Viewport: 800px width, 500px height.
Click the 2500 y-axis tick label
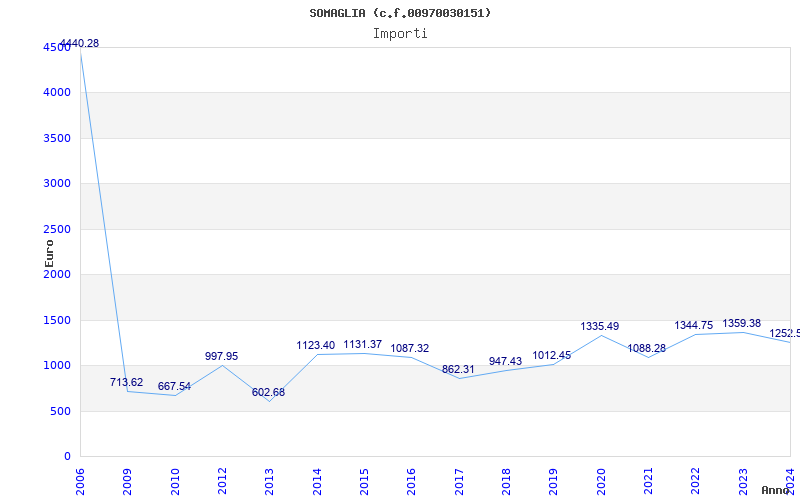[x=57, y=229]
